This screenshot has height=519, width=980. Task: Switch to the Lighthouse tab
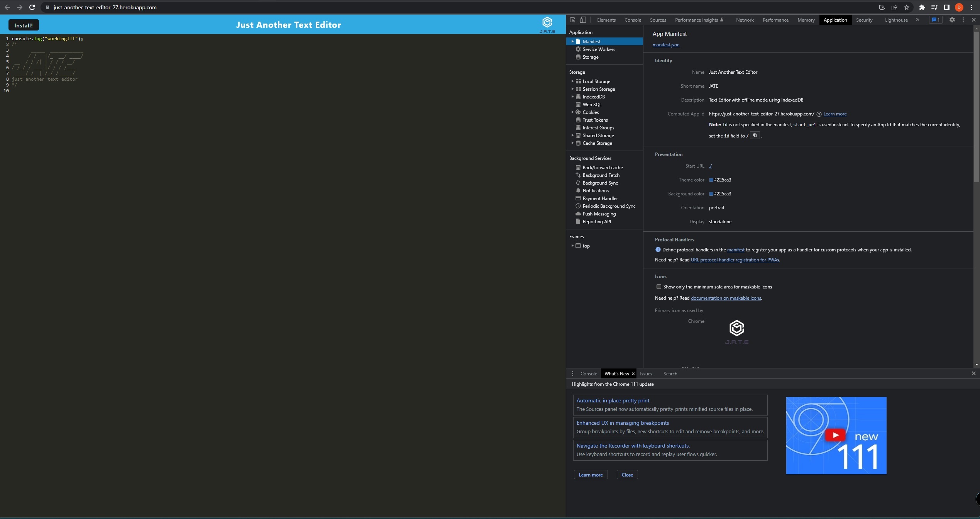click(x=896, y=20)
